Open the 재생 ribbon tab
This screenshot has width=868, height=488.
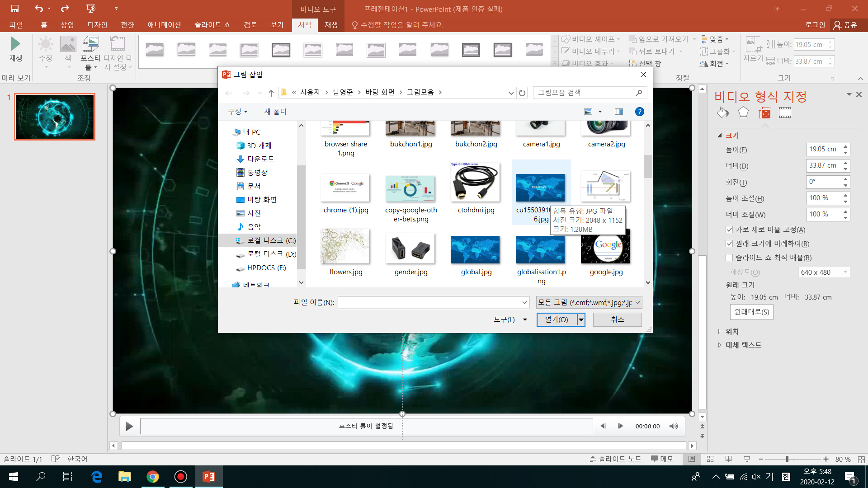click(x=331, y=25)
